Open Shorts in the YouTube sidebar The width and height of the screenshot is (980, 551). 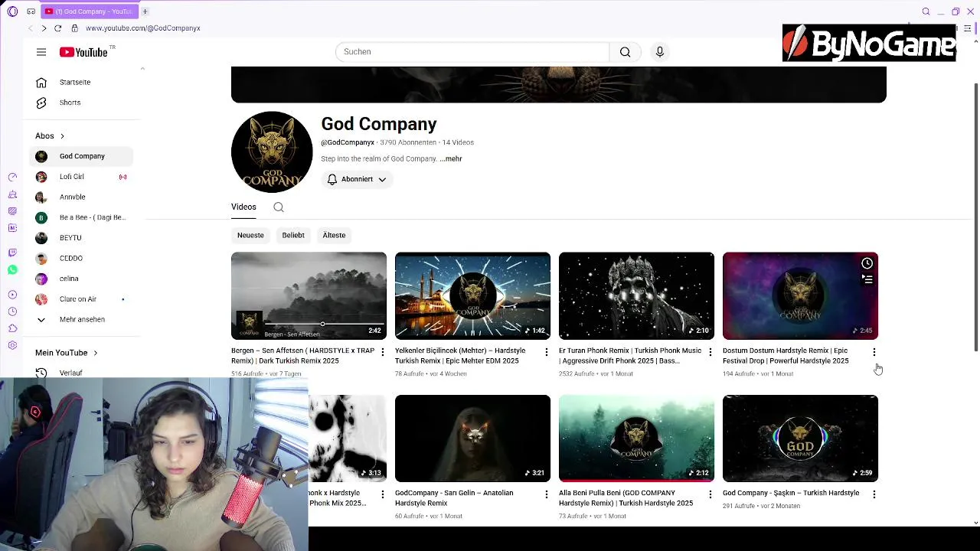pyautogui.click(x=82, y=103)
